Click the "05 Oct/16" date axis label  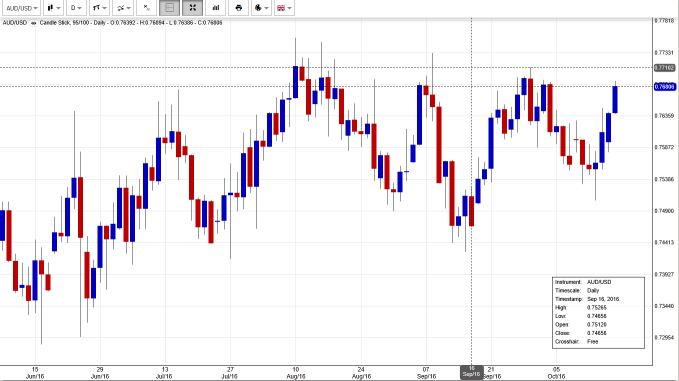(x=556, y=373)
